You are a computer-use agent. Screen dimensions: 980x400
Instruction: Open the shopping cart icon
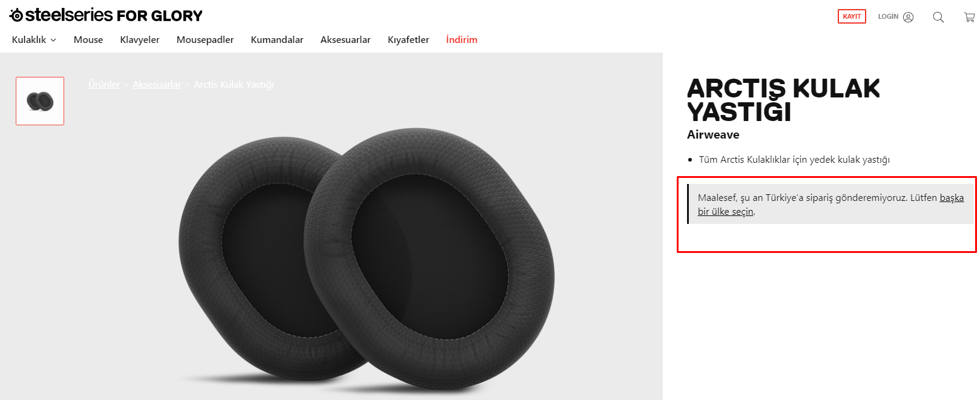tap(969, 17)
